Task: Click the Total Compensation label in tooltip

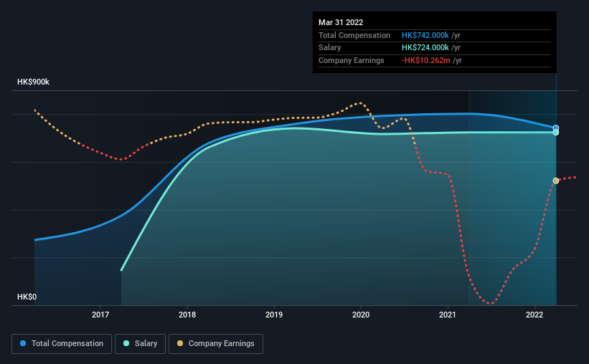Action: 354,35
